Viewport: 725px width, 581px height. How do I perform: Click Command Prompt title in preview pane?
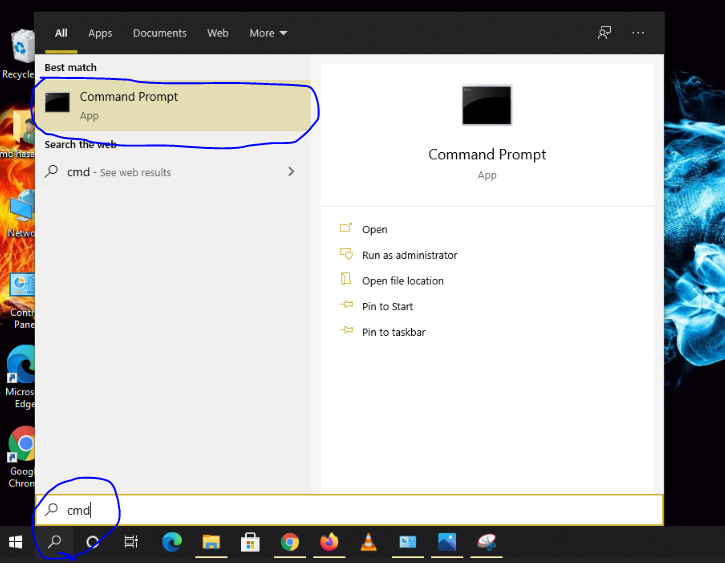pyautogui.click(x=487, y=154)
